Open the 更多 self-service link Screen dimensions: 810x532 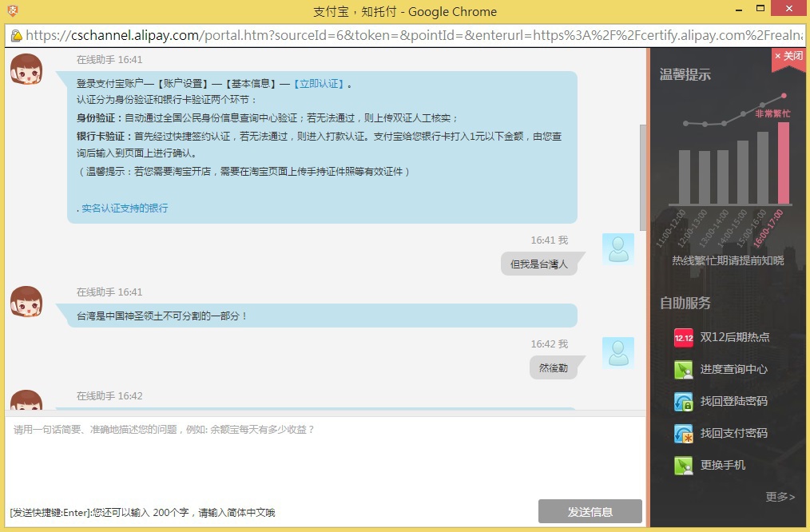780,496
